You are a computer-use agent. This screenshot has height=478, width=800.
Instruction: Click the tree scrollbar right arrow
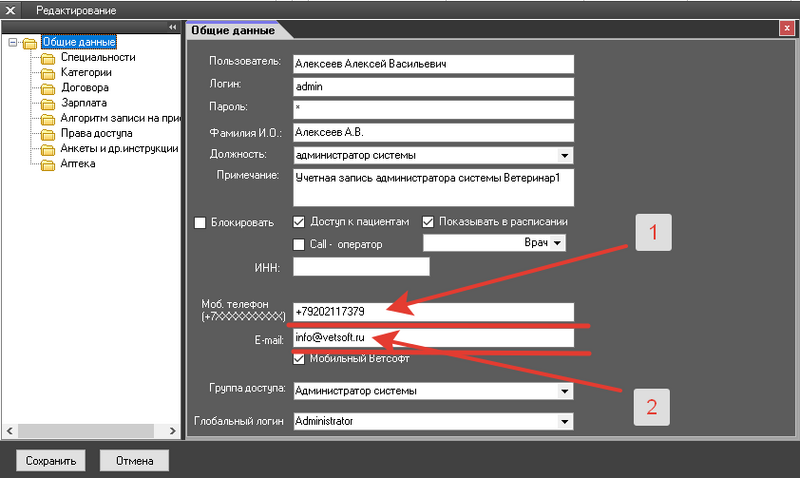pos(172,431)
